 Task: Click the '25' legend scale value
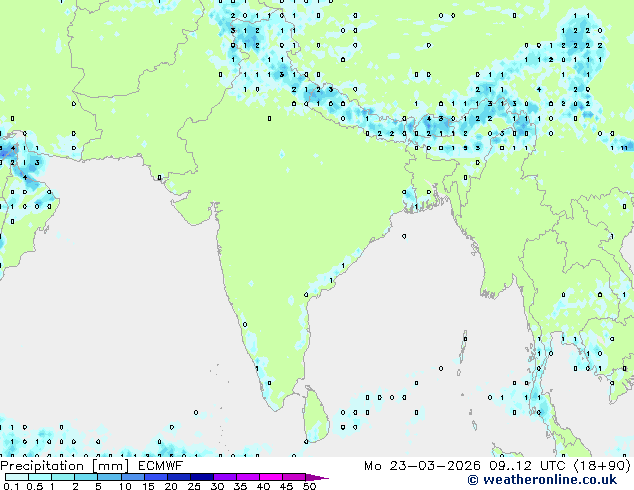tap(194, 486)
